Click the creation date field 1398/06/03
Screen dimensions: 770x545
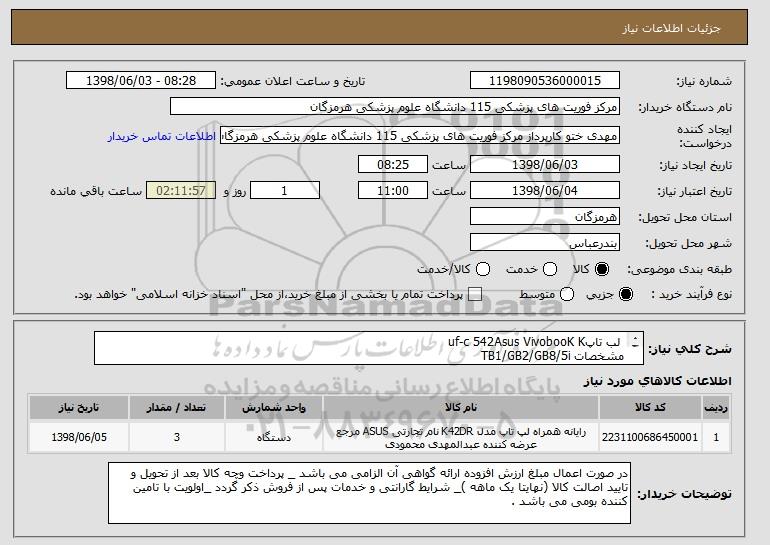[x=545, y=164]
